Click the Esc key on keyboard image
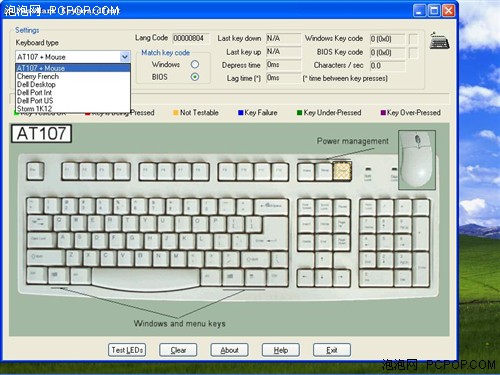The width and height of the screenshot is (500, 375). tap(35, 171)
